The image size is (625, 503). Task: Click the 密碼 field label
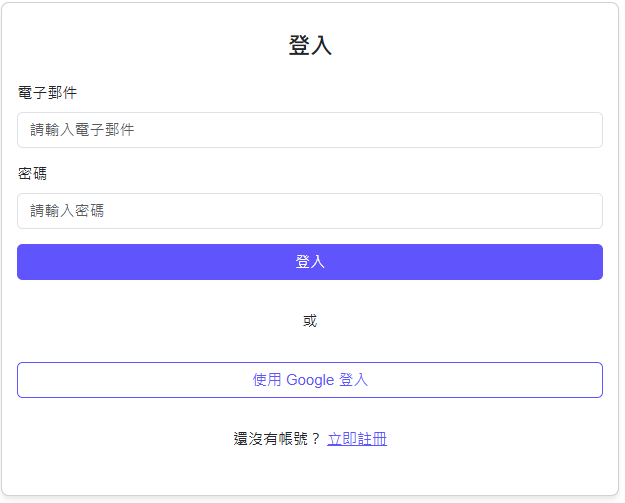pos(32,174)
